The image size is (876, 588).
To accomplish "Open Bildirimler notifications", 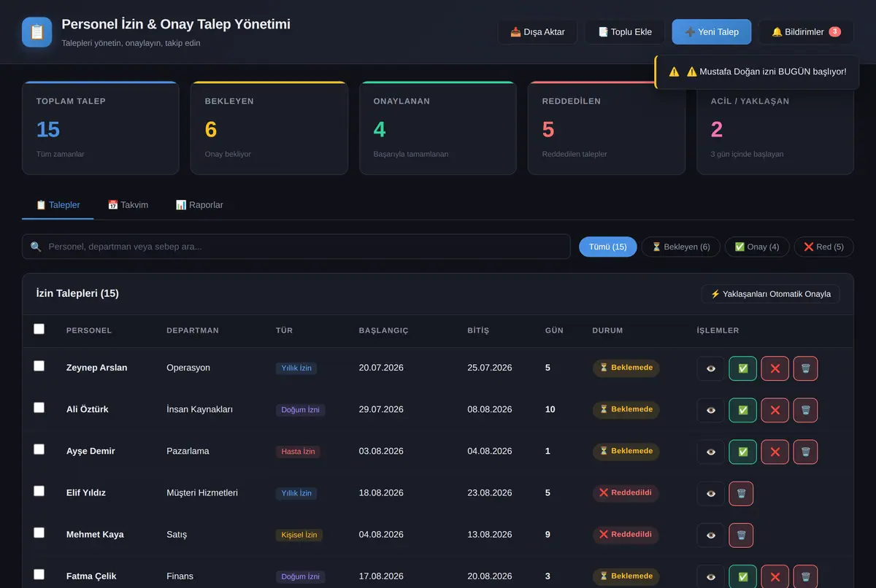I will 806,32.
